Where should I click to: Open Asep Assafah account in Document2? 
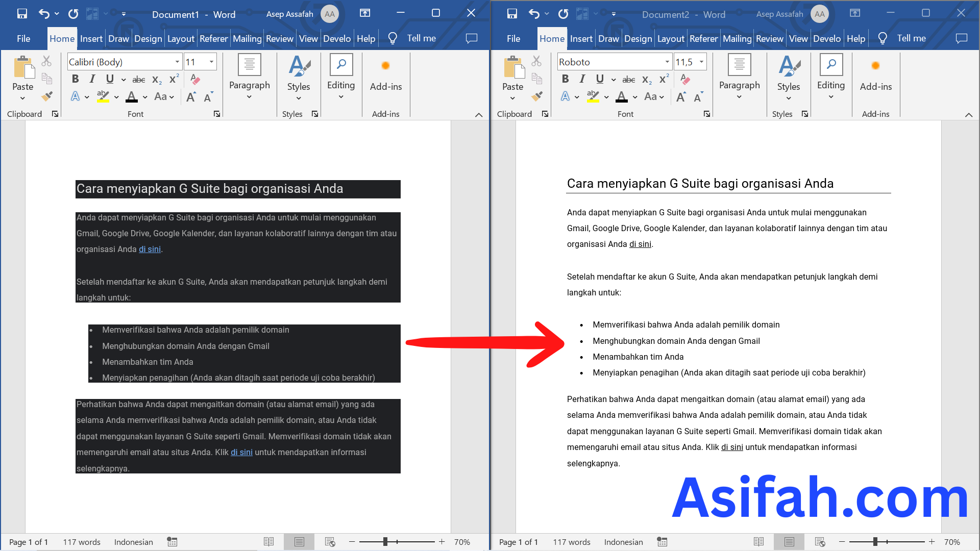(792, 14)
